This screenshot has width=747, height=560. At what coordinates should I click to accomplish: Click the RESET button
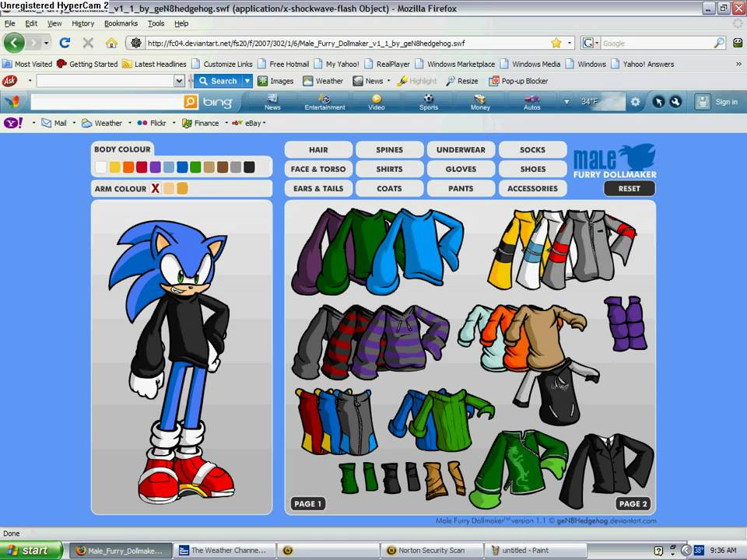point(630,188)
